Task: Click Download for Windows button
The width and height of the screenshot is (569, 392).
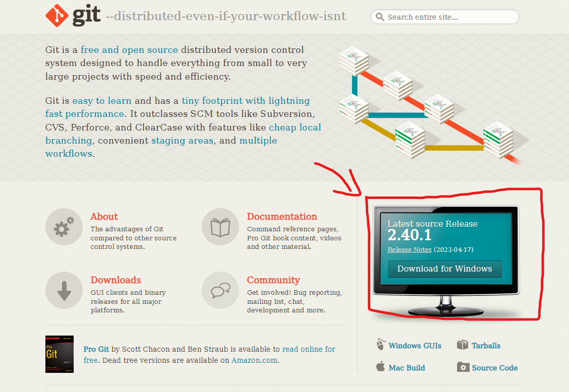Action: [x=444, y=269]
